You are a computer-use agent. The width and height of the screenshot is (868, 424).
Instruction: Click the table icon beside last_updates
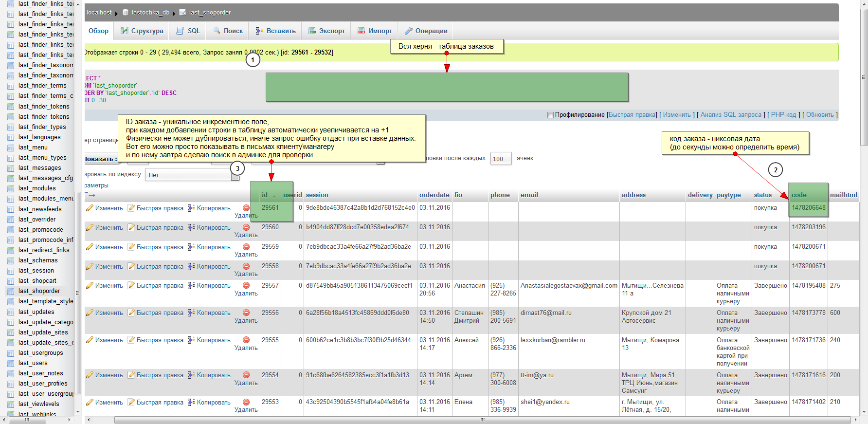tap(11, 312)
